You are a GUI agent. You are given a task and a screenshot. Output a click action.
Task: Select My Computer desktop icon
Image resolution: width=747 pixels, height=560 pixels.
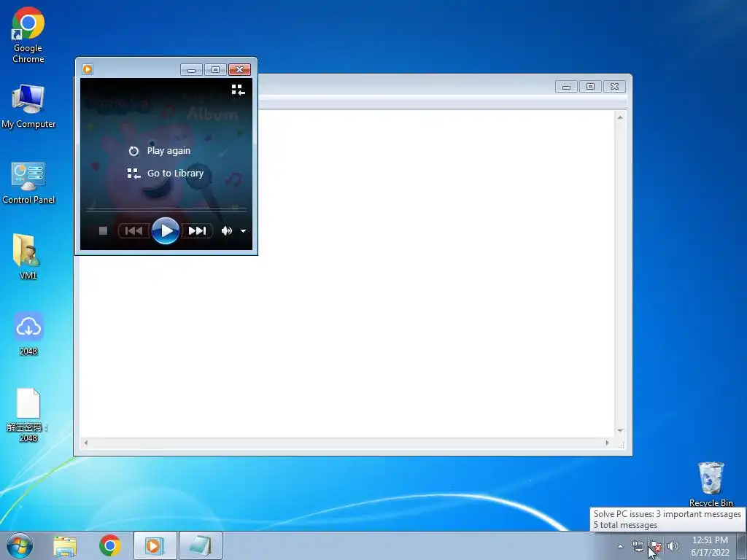click(x=28, y=106)
